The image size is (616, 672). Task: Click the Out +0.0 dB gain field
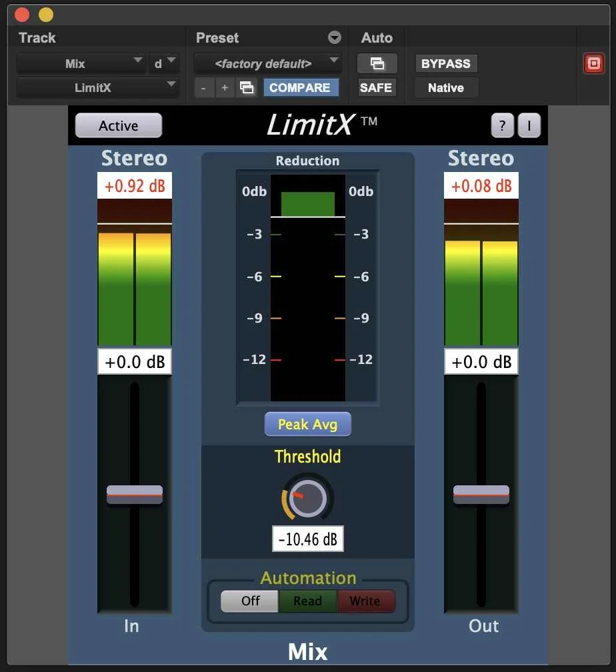(x=481, y=362)
